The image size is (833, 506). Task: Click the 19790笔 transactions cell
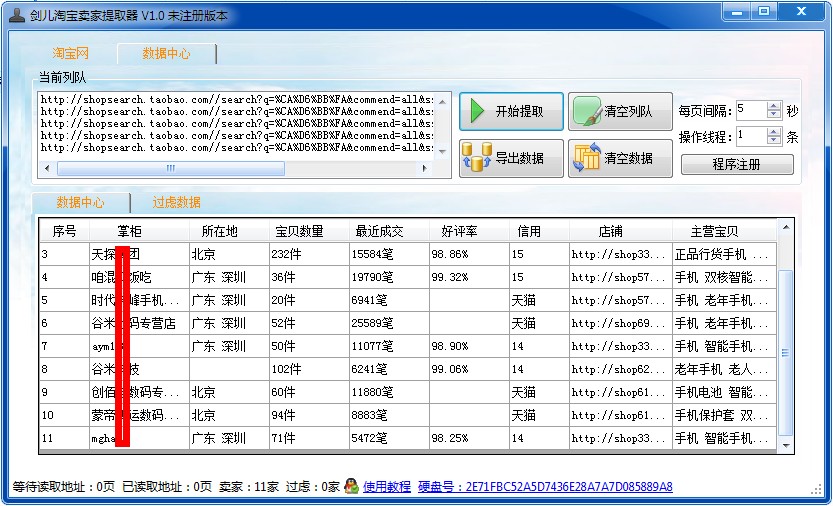coord(389,277)
